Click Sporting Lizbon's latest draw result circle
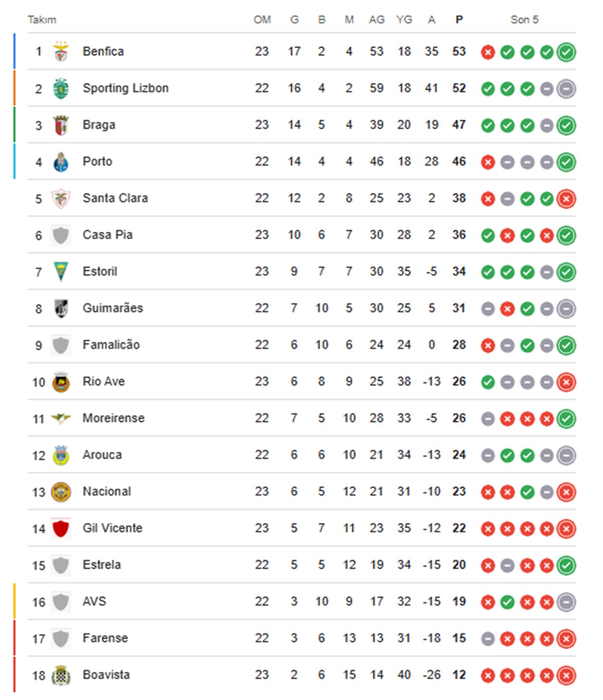Screen dimensions: 603x700 tap(566, 89)
